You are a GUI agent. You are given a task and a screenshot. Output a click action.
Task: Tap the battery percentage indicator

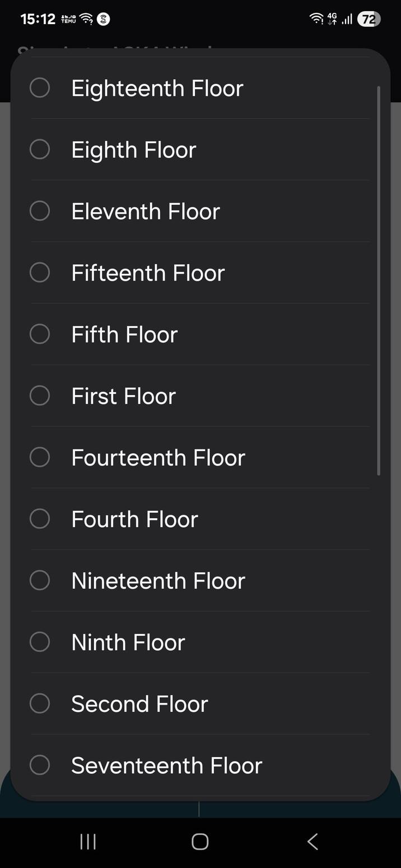[368, 19]
